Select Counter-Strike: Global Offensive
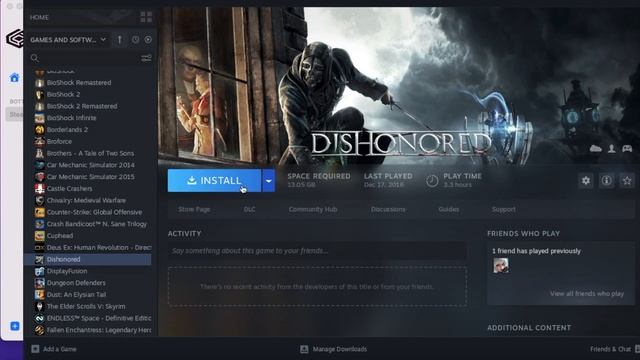This screenshot has width=640, height=360. click(93, 212)
